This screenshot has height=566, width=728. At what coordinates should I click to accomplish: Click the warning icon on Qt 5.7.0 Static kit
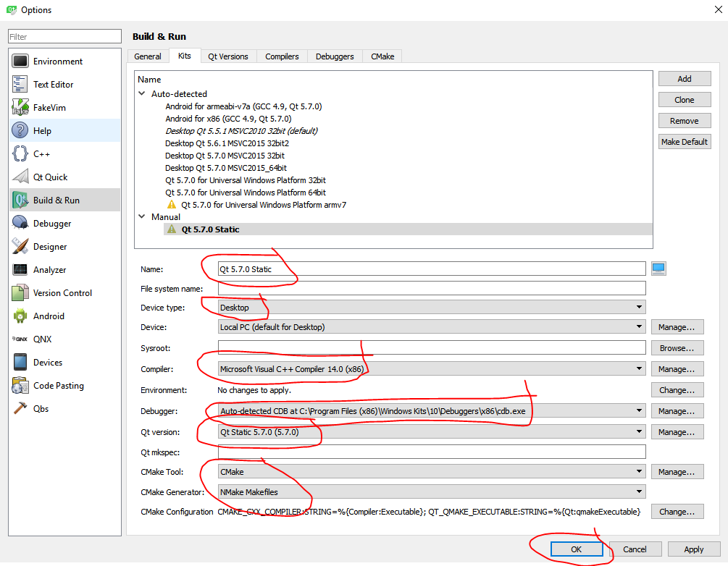pos(172,229)
